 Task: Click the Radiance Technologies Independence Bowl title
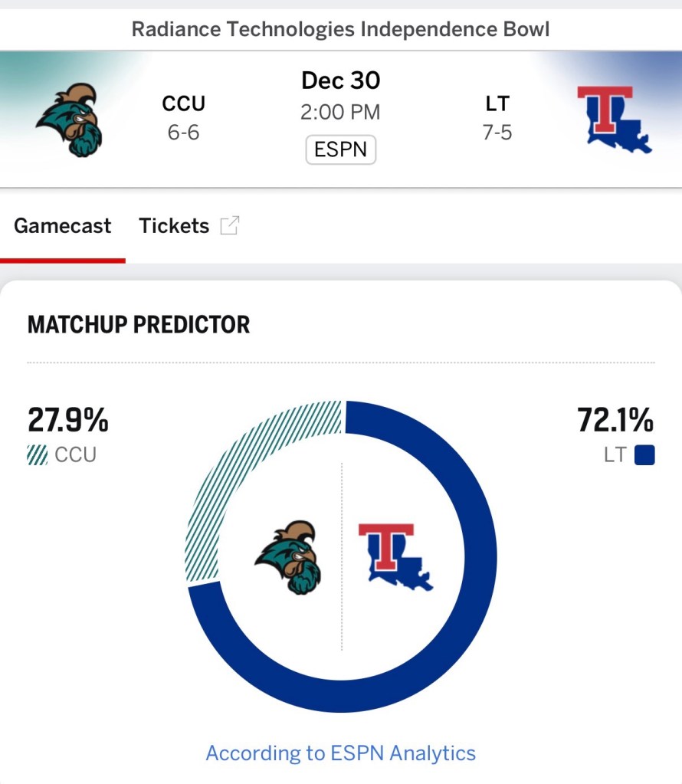(x=341, y=29)
